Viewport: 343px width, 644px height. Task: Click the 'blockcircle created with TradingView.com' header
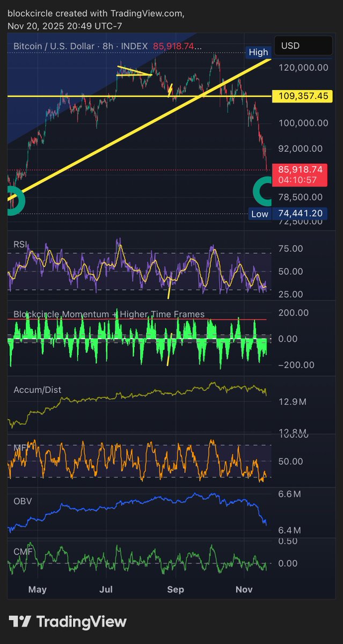point(96,13)
